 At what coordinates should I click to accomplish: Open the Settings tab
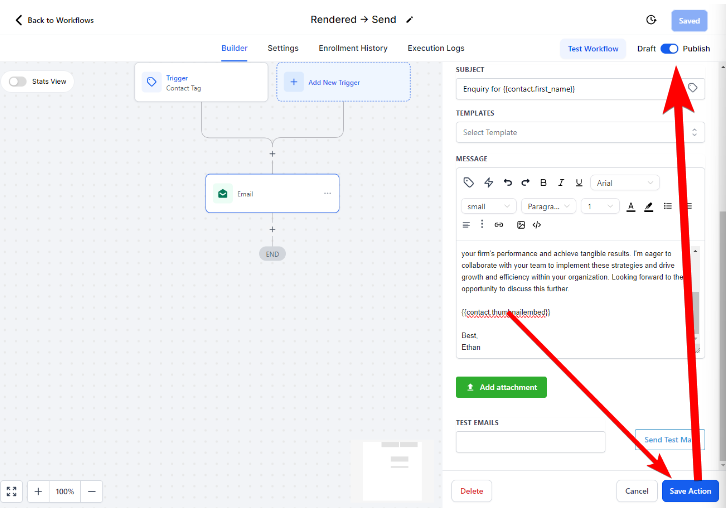pos(283,48)
